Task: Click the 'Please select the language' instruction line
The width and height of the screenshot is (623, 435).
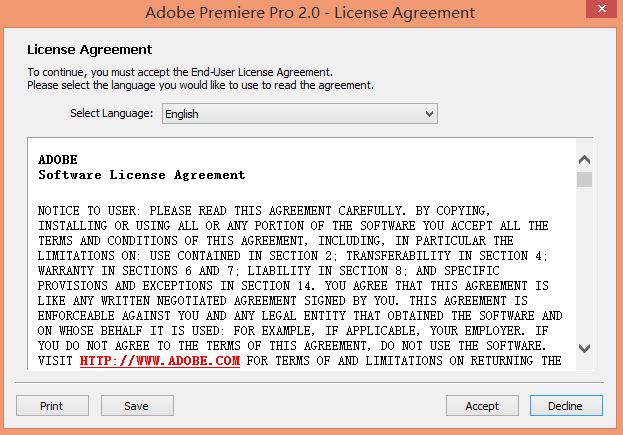Action: [200, 85]
